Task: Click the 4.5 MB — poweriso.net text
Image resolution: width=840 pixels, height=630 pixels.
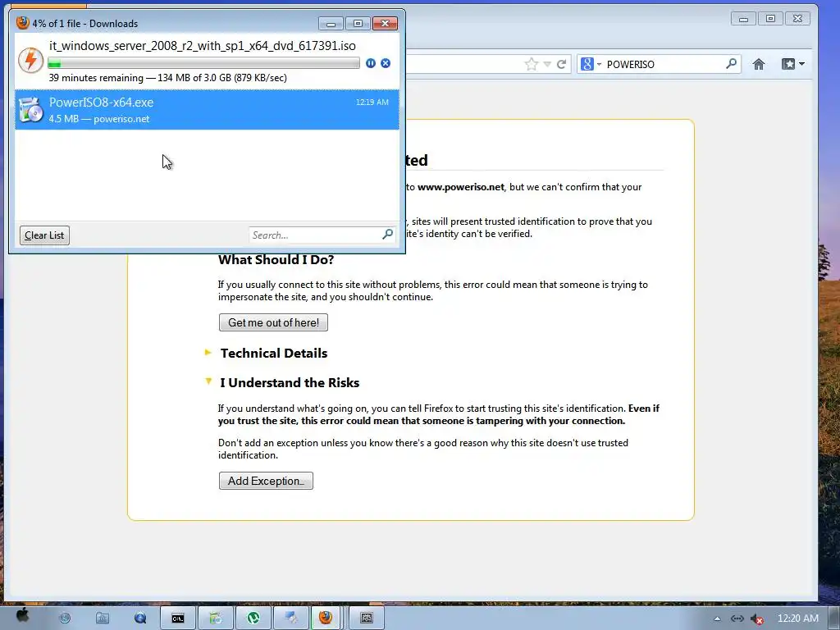Action: click(x=99, y=119)
